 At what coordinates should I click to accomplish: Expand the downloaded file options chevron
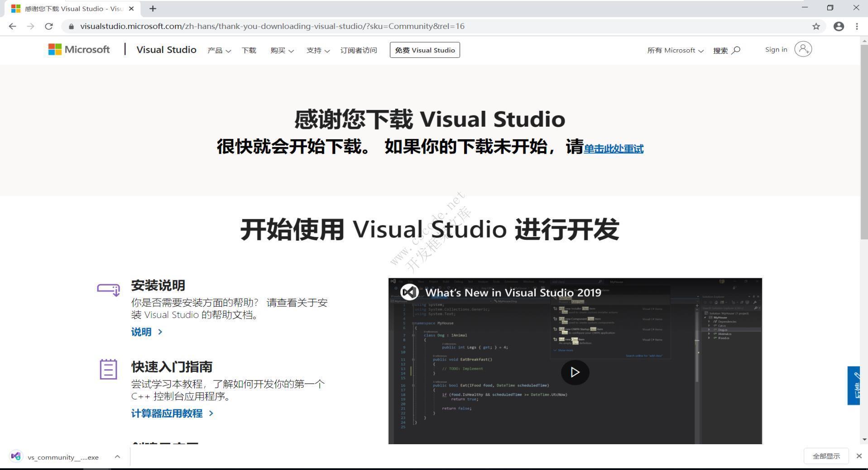(117, 456)
